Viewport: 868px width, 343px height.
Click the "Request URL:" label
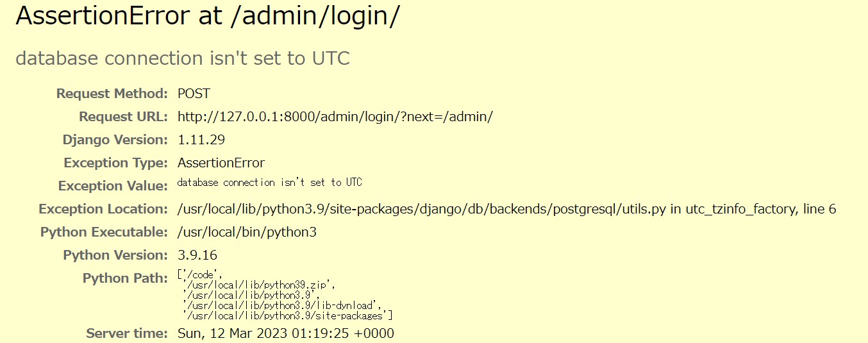[122, 117]
